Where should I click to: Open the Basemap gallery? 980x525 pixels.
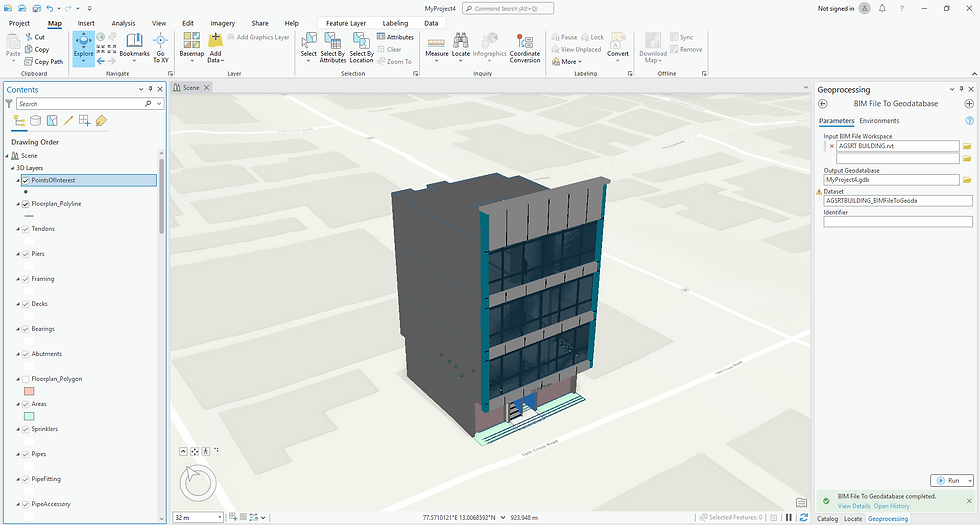click(x=192, y=48)
